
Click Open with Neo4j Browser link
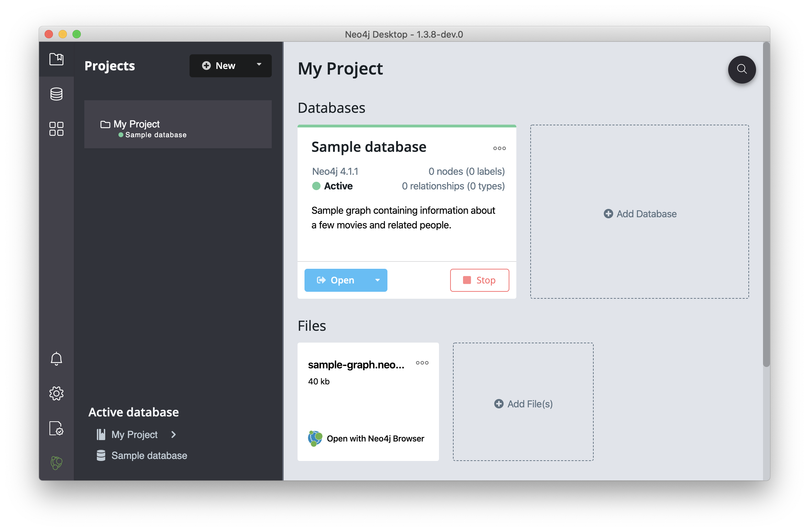click(x=375, y=439)
